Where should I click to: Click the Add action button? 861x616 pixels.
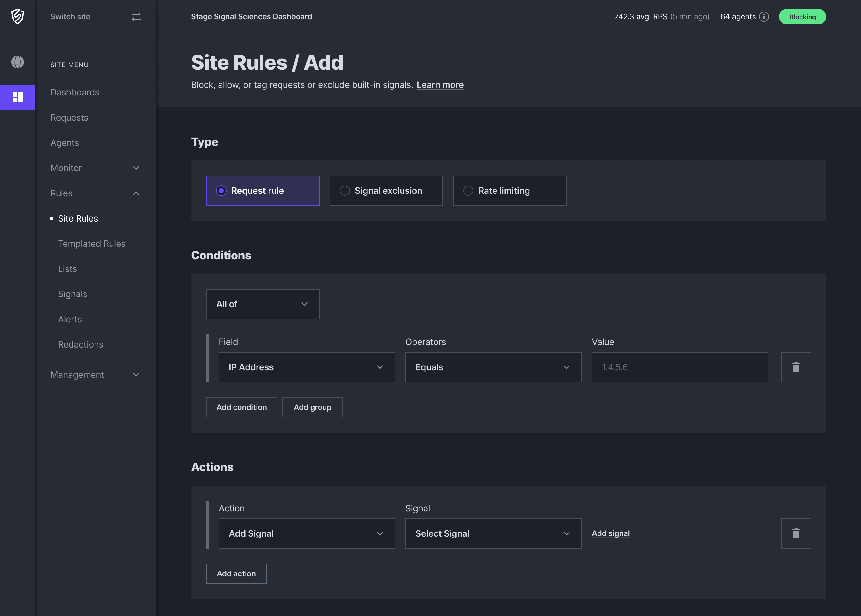pos(236,573)
